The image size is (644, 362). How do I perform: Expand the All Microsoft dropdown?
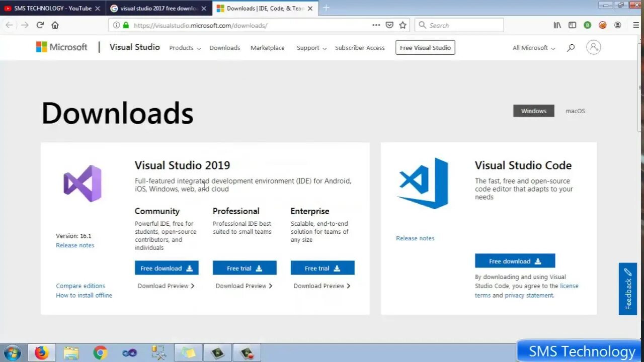click(x=533, y=48)
